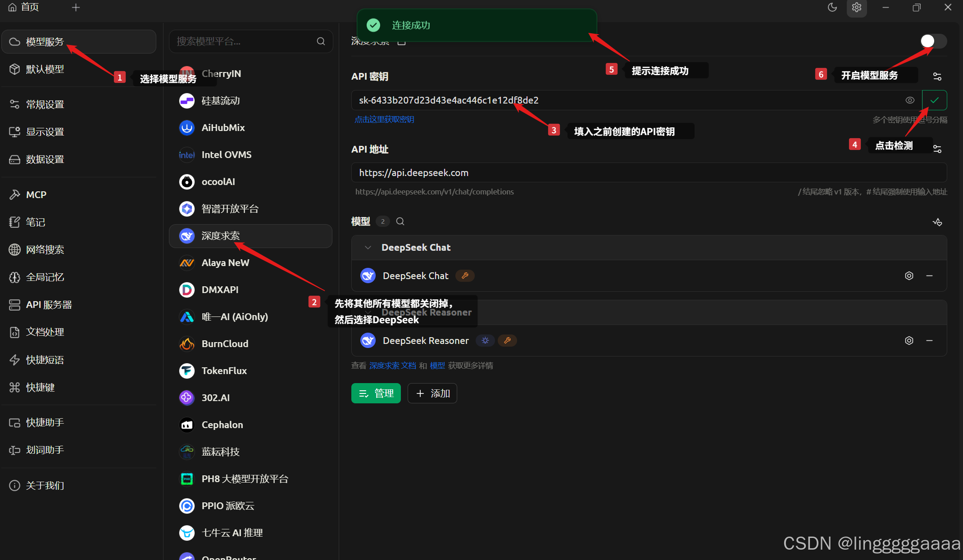This screenshot has width=963, height=560.
Task: Click the dark mode moon icon
Action: tap(832, 7)
